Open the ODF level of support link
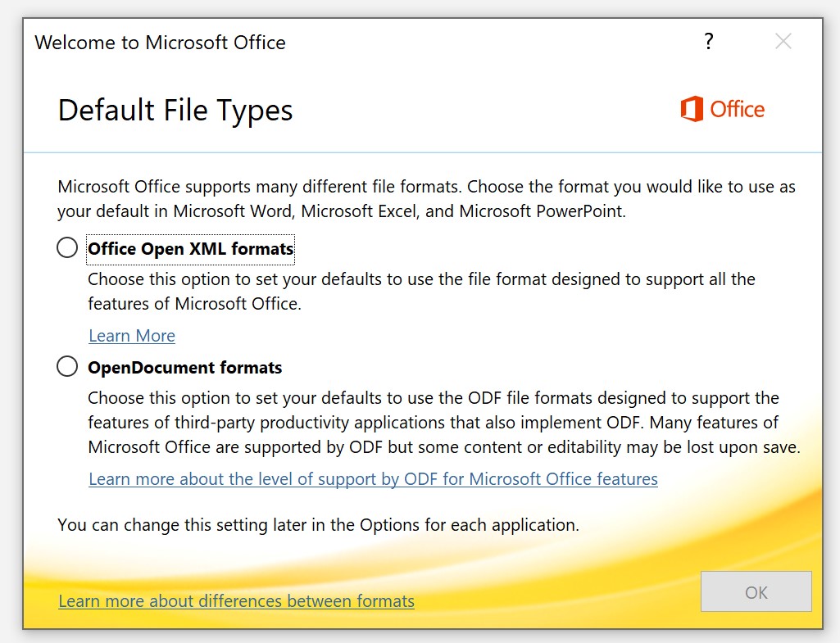The height and width of the screenshot is (643, 840). [373, 478]
